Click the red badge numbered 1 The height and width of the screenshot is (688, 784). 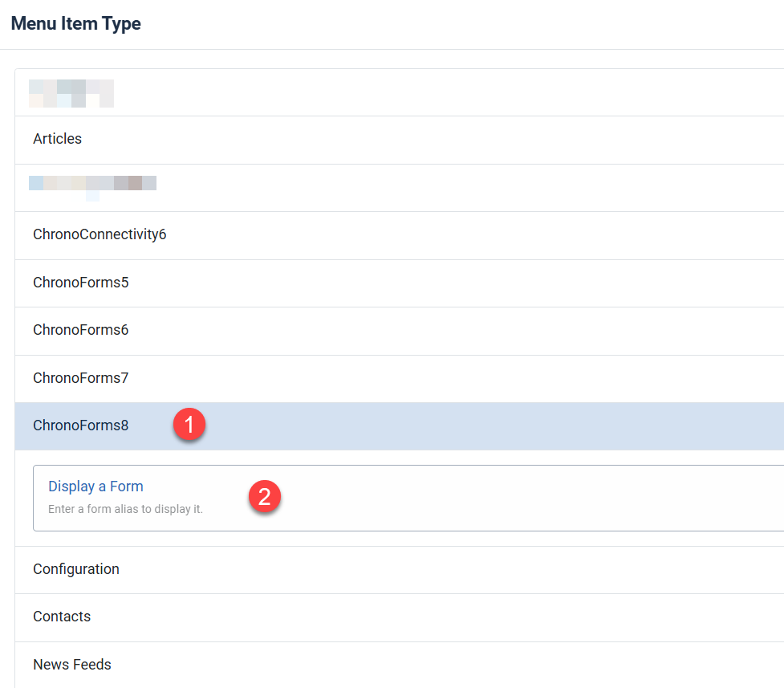pyautogui.click(x=190, y=424)
